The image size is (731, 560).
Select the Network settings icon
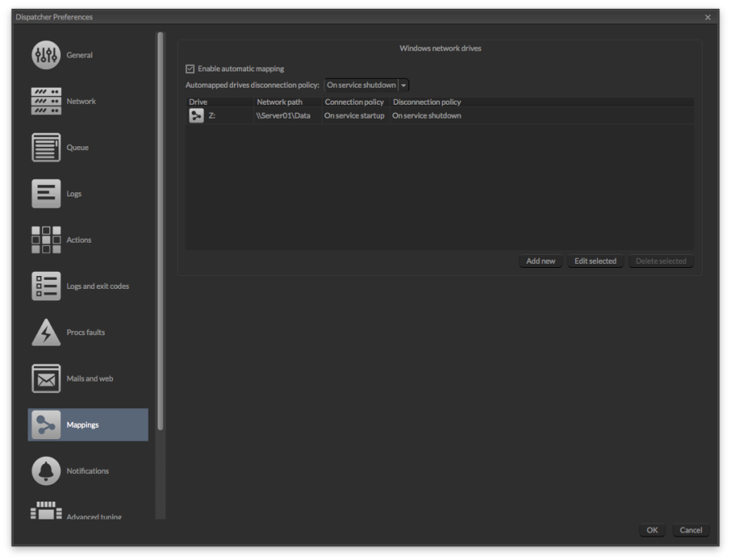(x=46, y=101)
